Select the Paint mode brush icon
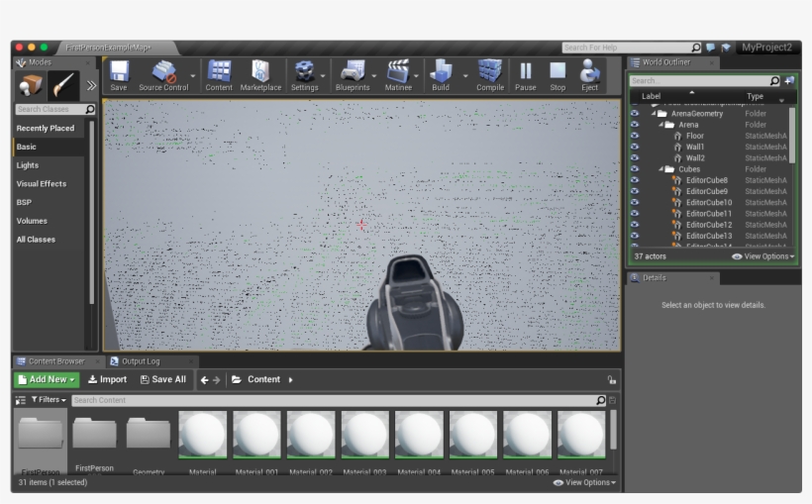Viewport: 812px width, 504px height. tap(63, 85)
